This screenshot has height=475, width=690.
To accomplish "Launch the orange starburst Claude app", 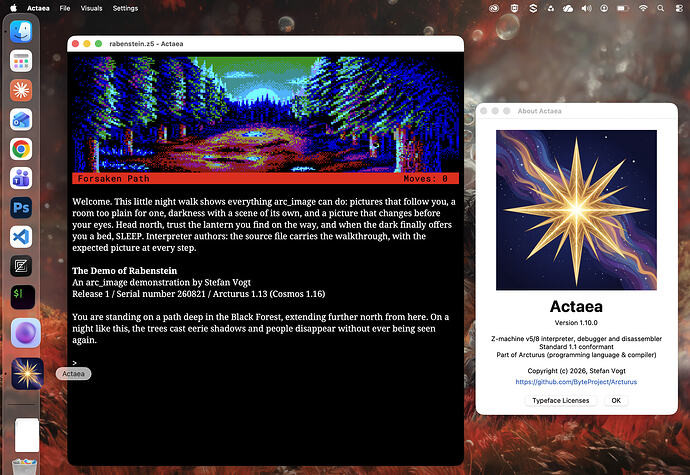I will point(21,90).
